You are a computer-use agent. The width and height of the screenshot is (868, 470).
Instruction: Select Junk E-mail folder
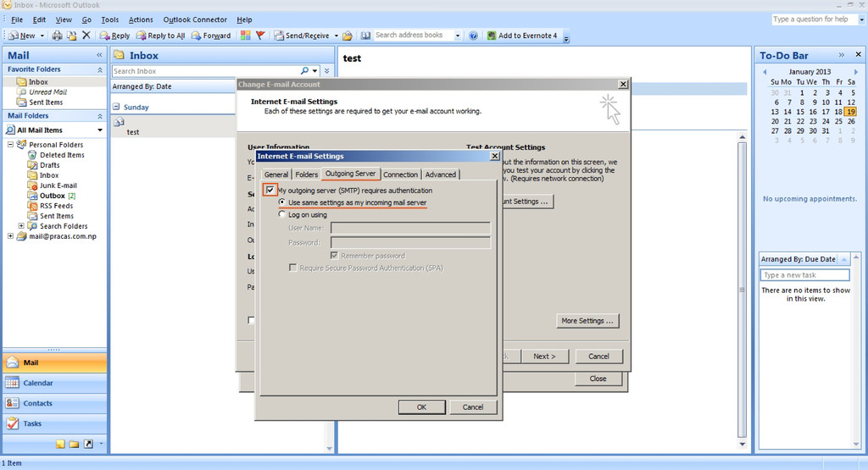click(x=53, y=185)
